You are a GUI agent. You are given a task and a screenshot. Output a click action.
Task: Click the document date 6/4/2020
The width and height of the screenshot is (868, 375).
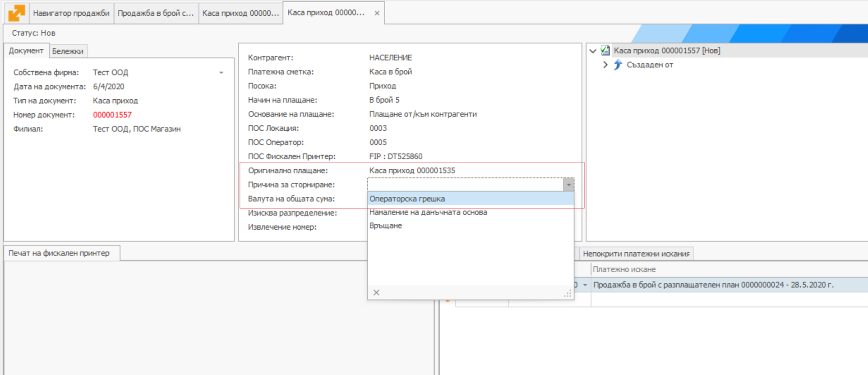(109, 87)
